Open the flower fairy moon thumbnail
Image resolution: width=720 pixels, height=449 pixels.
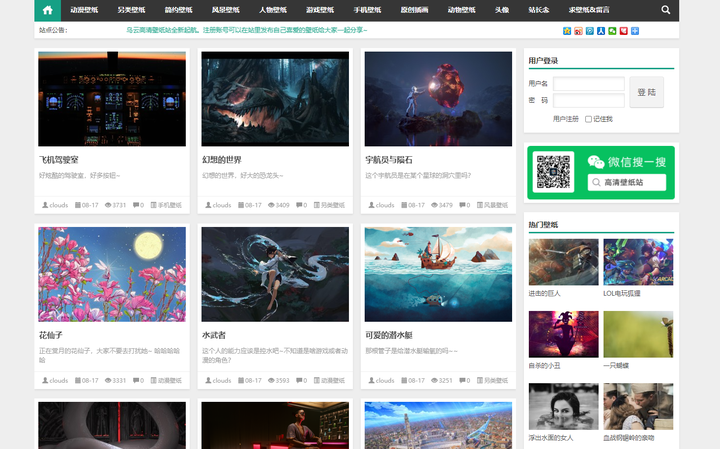tap(112, 274)
